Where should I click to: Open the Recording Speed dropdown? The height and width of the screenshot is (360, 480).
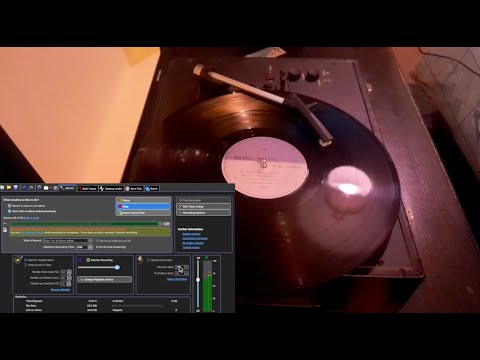tap(182, 267)
